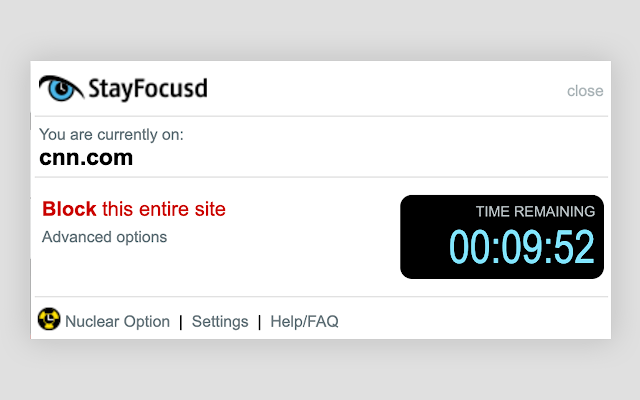
Task: Block this entire site link
Action: point(134,209)
